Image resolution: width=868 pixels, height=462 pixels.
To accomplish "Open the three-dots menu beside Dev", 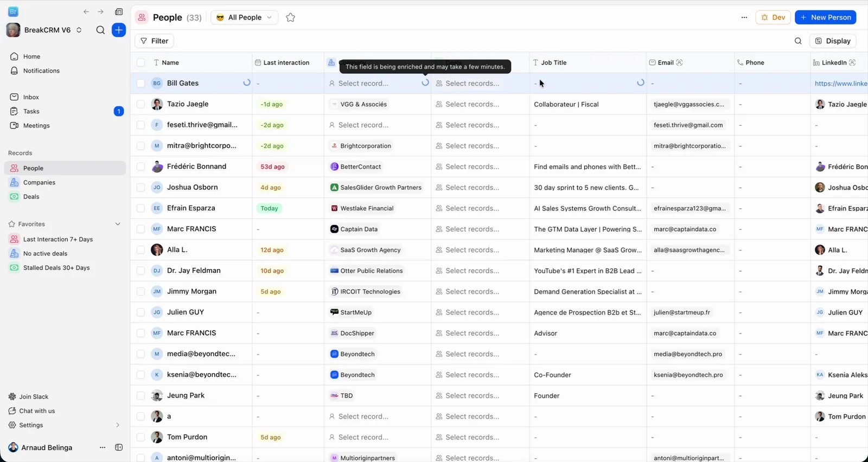I will click(x=744, y=17).
